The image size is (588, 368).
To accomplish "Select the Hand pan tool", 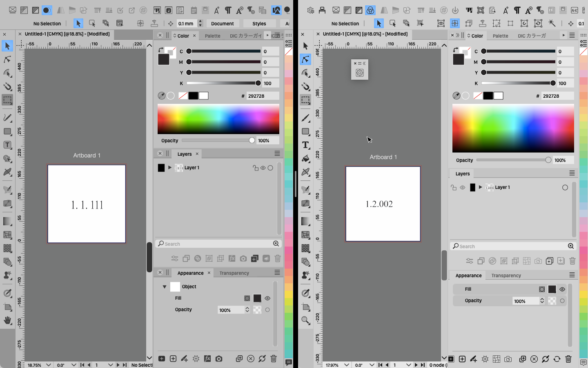I will point(7,320).
